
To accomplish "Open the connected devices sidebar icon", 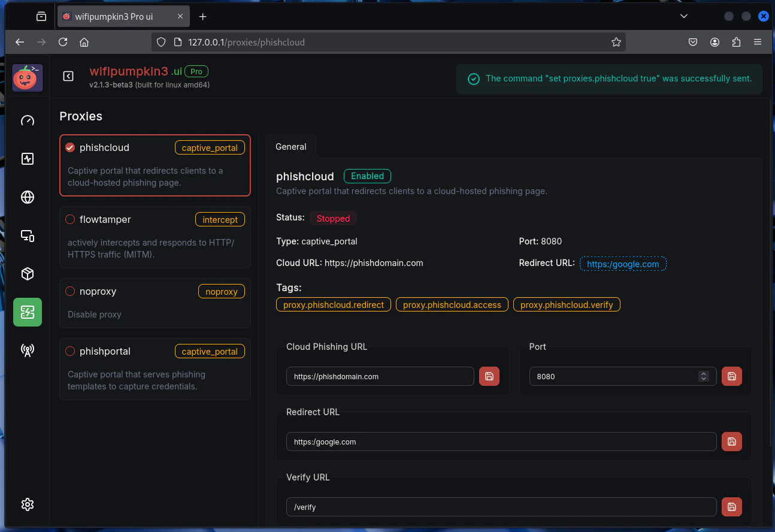I will pyautogui.click(x=28, y=235).
